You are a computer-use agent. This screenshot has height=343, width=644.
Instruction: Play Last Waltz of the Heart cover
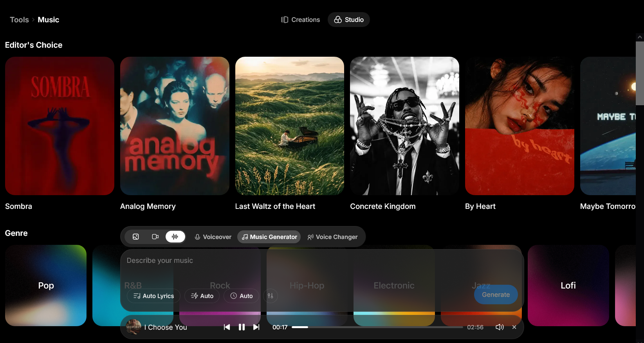coord(290,126)
